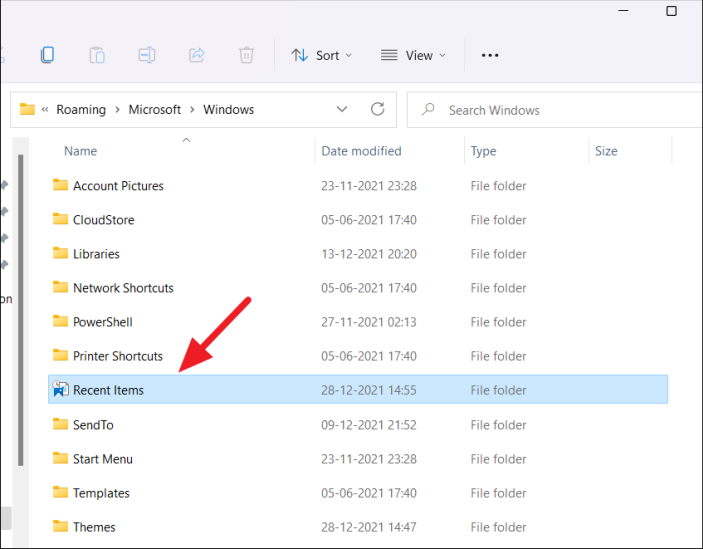Select the Start Menu folder
The width and height of the screenshot is (703, 549).
pos(102,459)
